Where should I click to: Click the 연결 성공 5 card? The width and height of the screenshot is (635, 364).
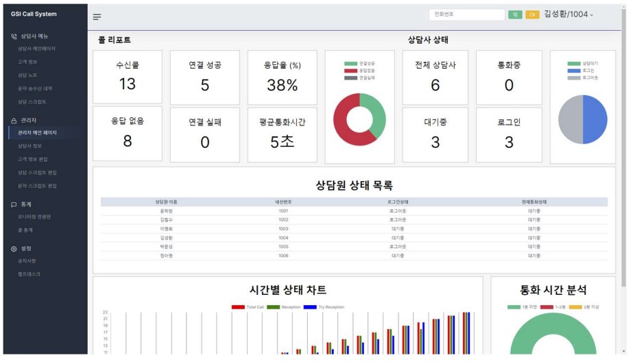(205, 77)
